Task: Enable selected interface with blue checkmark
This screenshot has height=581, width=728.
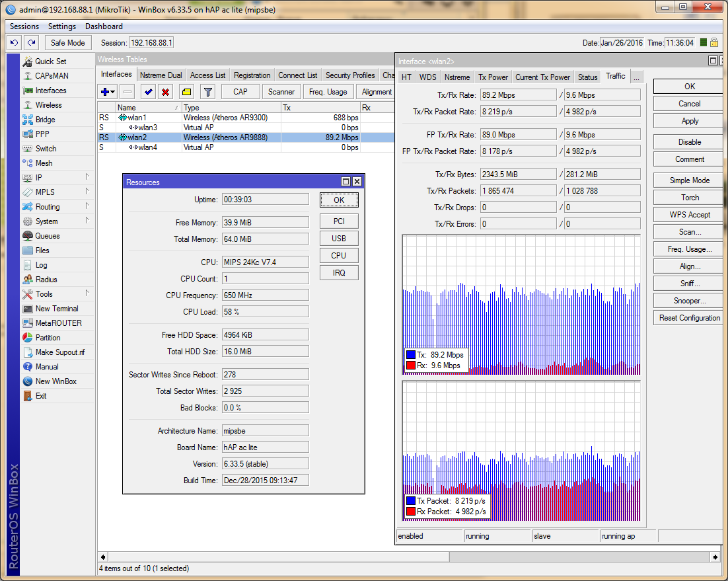Action: pyautogui.click(x=148, y=92)
